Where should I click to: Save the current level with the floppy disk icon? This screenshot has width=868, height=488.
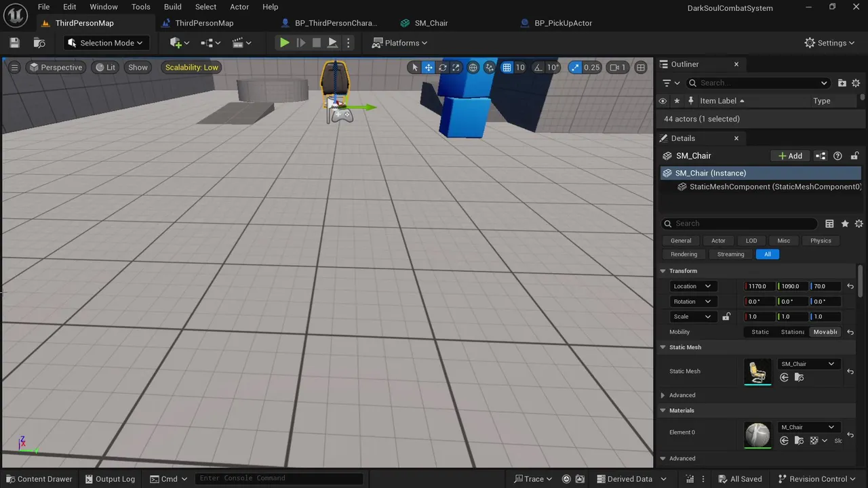(x=14, y=43)
